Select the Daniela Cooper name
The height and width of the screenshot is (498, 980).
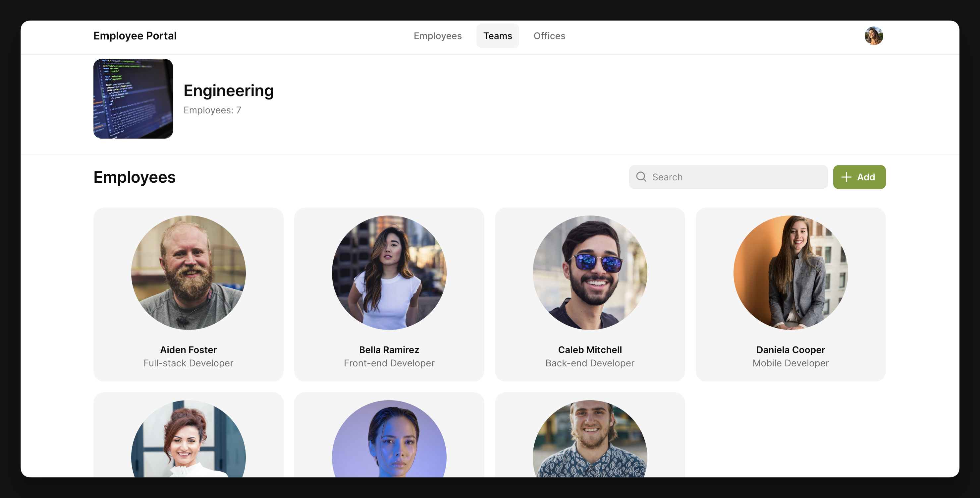point(790,349)
